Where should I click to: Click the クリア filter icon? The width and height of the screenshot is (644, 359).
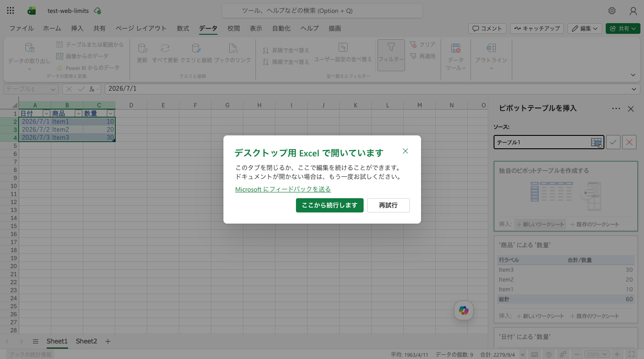click(413, 45)
